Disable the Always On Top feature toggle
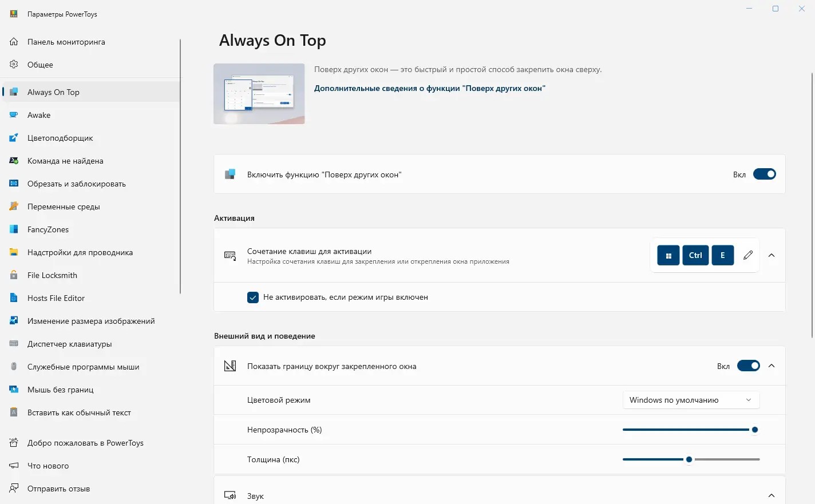The image size is (815, 504). click(x=764, y=174)
